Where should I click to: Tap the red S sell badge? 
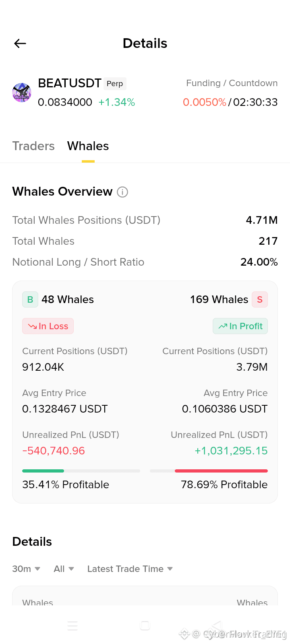tap(260, 299)
